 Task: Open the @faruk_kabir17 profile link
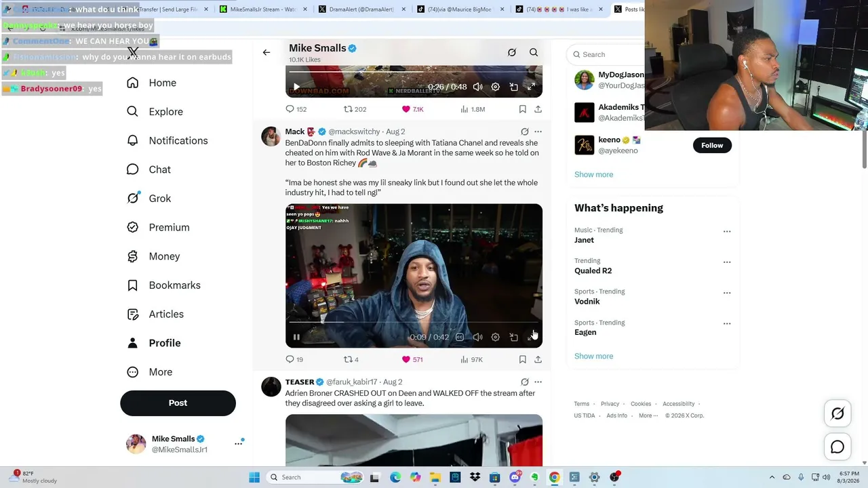click(x=351, y=382)
